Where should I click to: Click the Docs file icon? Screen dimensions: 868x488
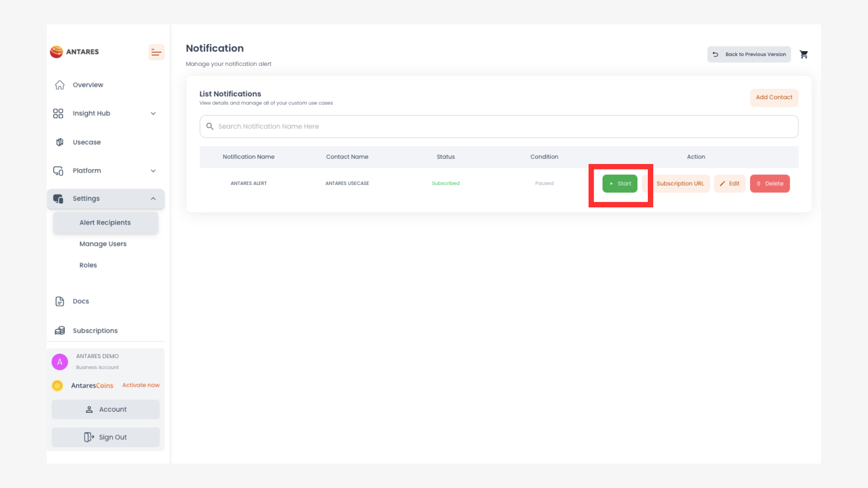[x=60, y=301]
